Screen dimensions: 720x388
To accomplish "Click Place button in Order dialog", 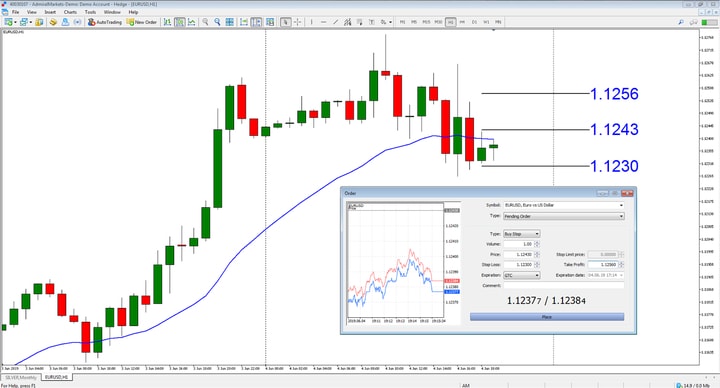I will click(546, 317).
